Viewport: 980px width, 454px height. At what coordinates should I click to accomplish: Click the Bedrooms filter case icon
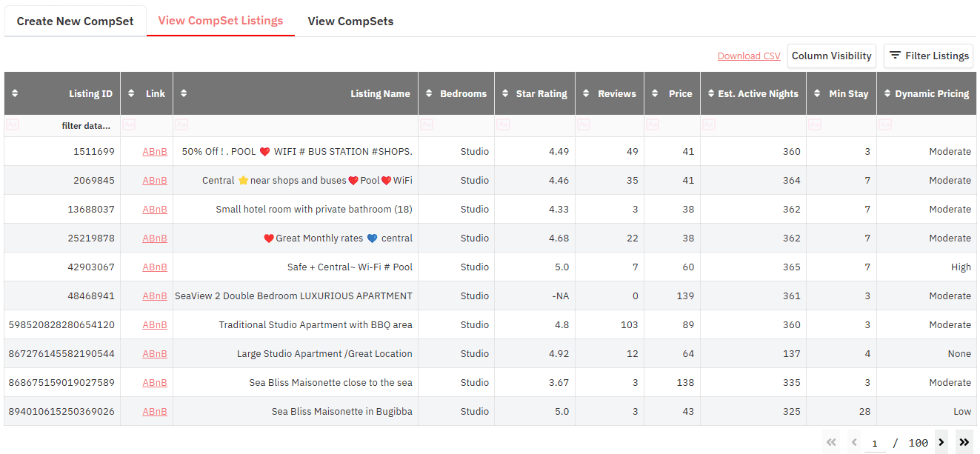[x=427, y=125]
